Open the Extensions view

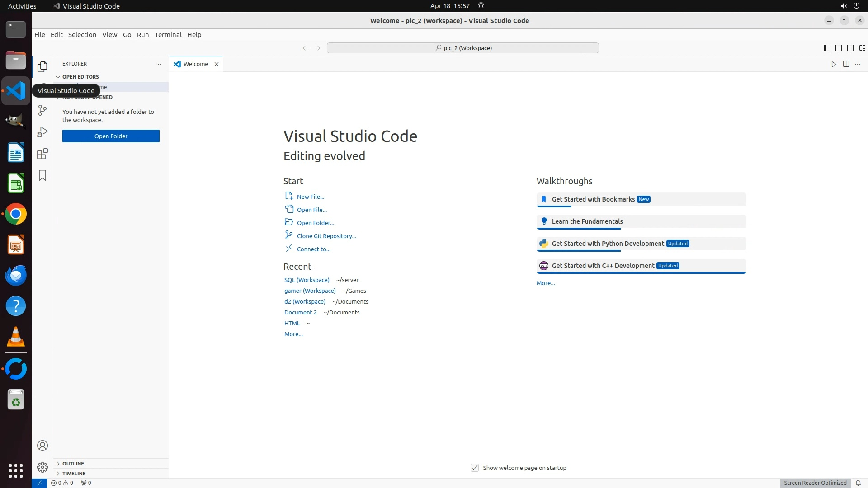(42, 154)
